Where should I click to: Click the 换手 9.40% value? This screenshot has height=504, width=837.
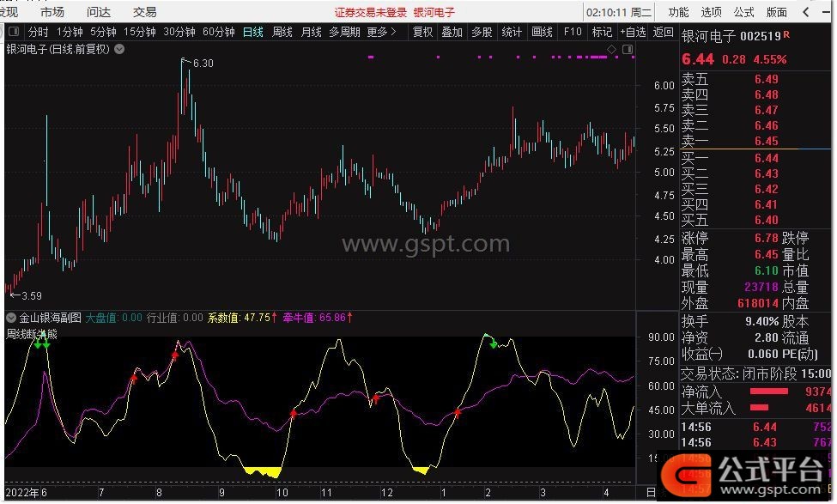761,321
